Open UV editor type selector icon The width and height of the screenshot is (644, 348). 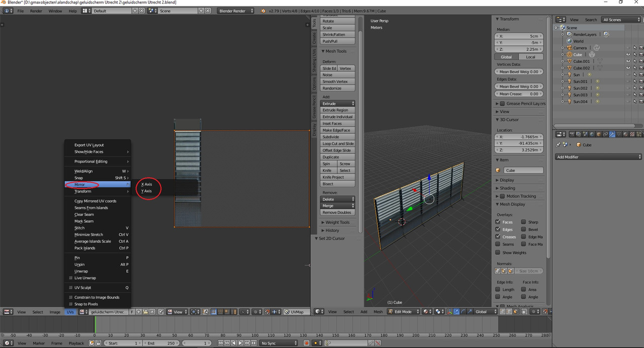(x=8, y=312)
